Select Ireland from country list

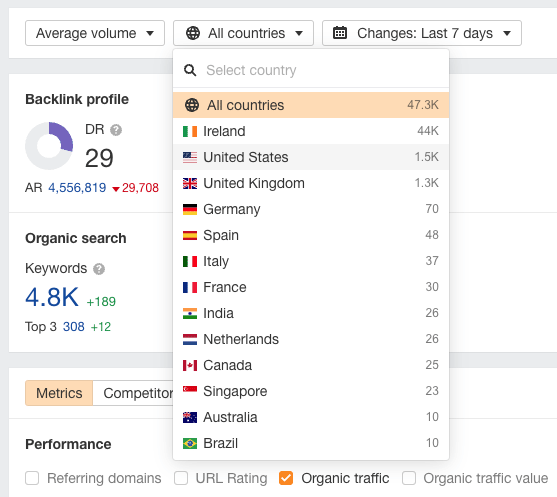[x=311, y=131]
